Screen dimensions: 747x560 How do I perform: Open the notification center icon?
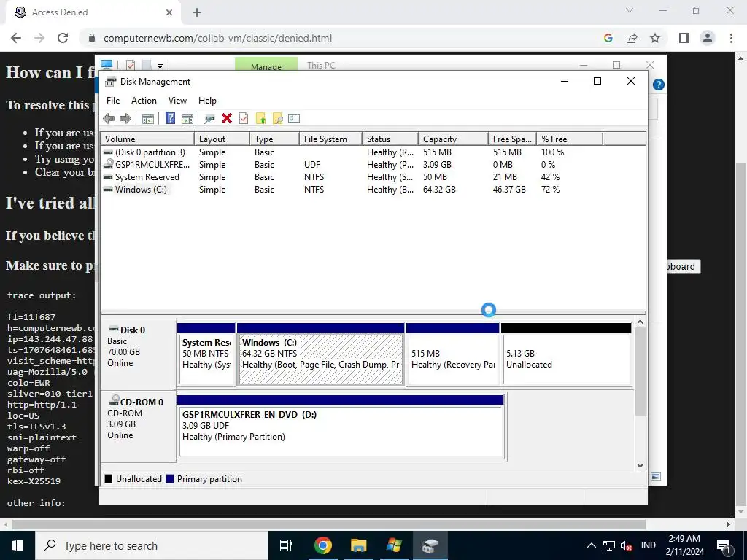(x=724, y=545)
